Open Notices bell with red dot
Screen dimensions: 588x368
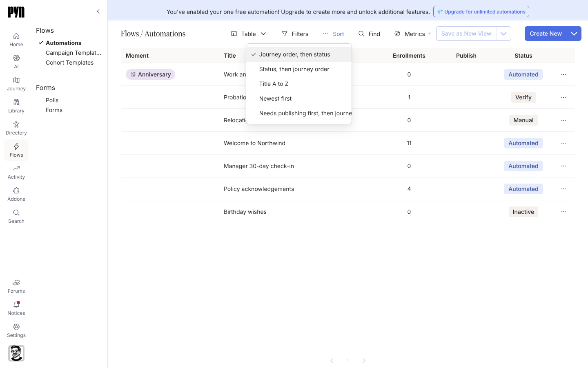(16, 308)
